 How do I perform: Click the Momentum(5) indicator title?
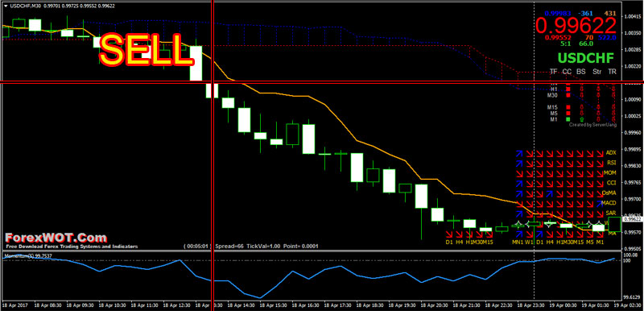tap(23, 255)
